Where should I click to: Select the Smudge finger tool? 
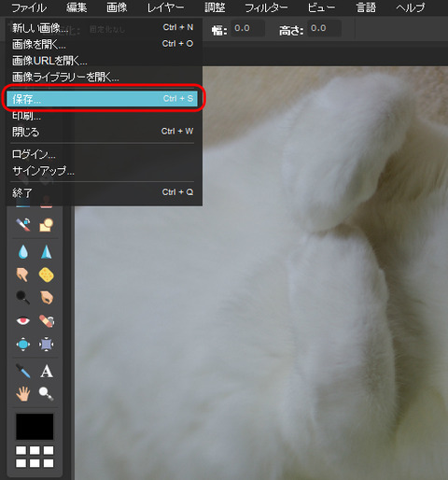[x=22, y=275]
